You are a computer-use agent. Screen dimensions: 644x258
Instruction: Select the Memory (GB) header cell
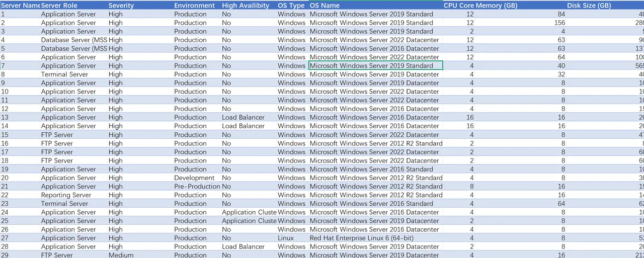(x=521, y=6)
